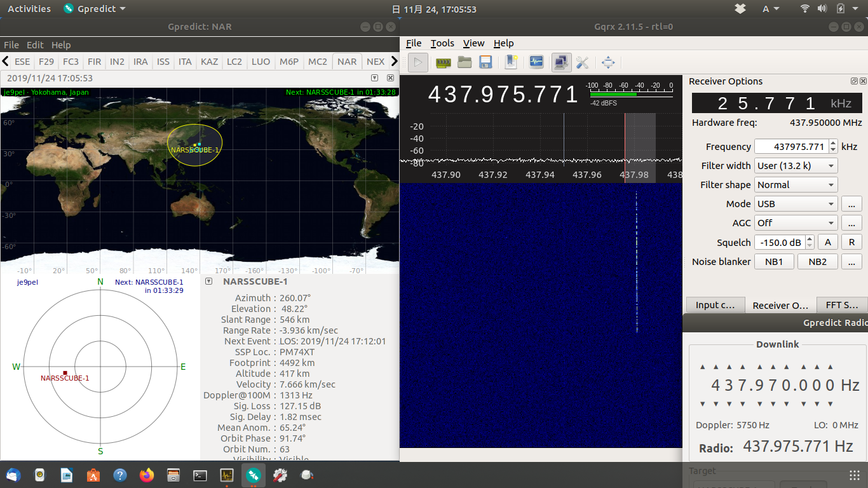Open the Filter shape dropdown
Image resolution: width=868 pixels, height=488 pixels.
pos(796,185)
